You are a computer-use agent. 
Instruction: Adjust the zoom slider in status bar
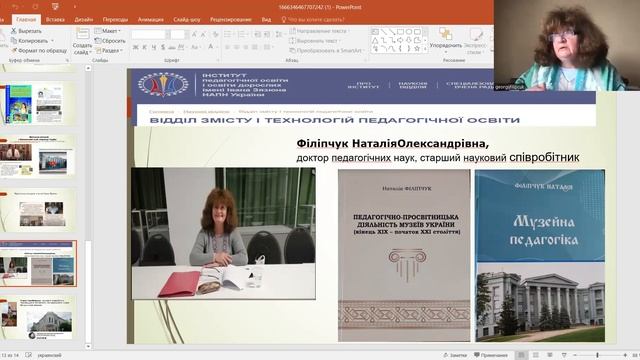[598, 355]
